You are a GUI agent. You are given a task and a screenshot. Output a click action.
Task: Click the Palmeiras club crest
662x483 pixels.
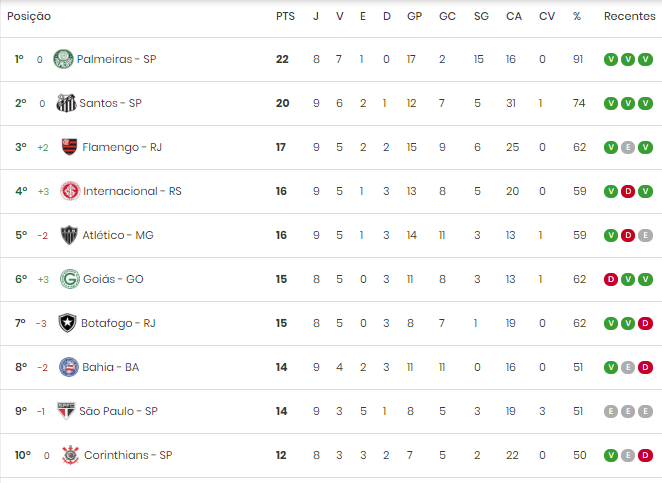click(63, 59)
